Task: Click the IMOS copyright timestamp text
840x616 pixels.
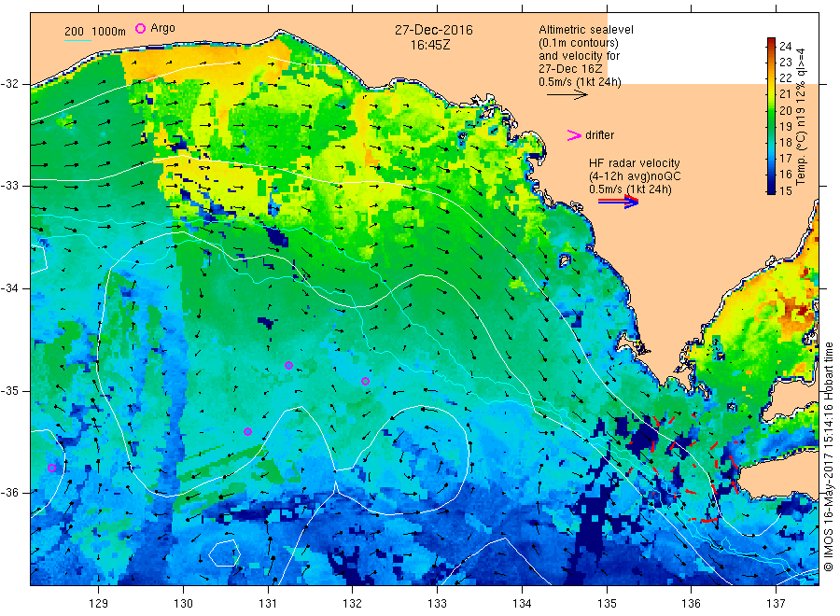Action: (x=829, y=456)
